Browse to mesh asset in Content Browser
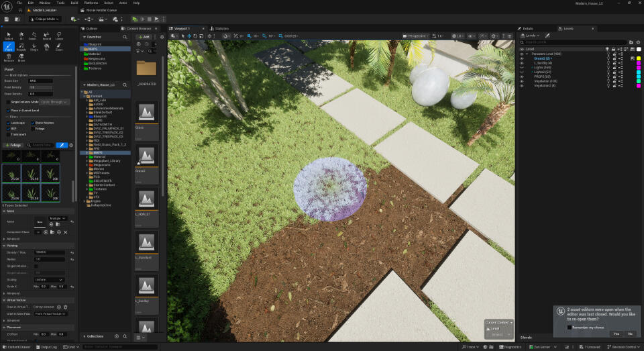644x351 pixels. (x=58, y=224)
